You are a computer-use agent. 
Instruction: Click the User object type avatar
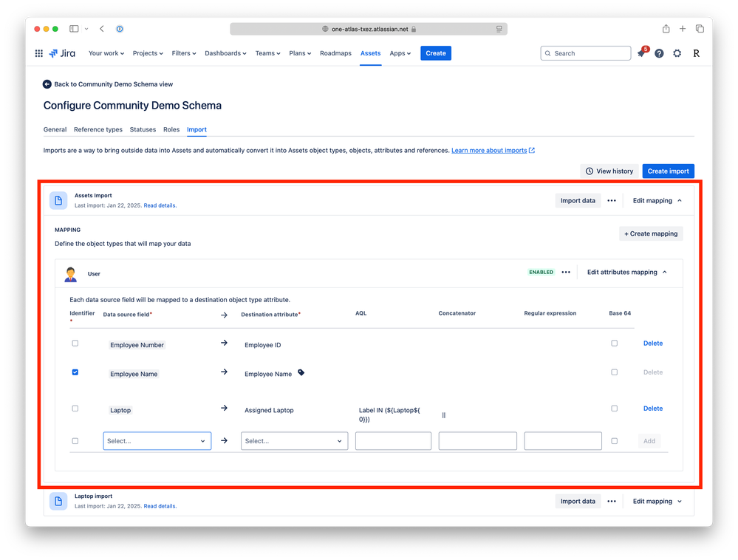pos(71,274)
